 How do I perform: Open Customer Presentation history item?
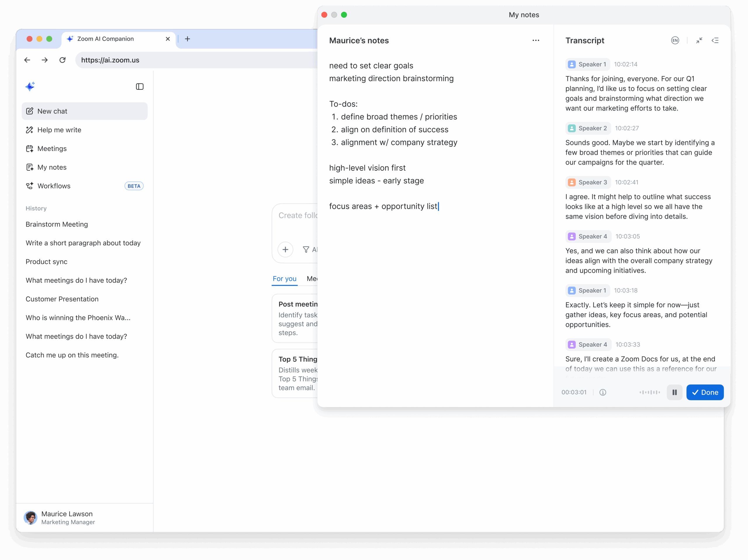62,299
